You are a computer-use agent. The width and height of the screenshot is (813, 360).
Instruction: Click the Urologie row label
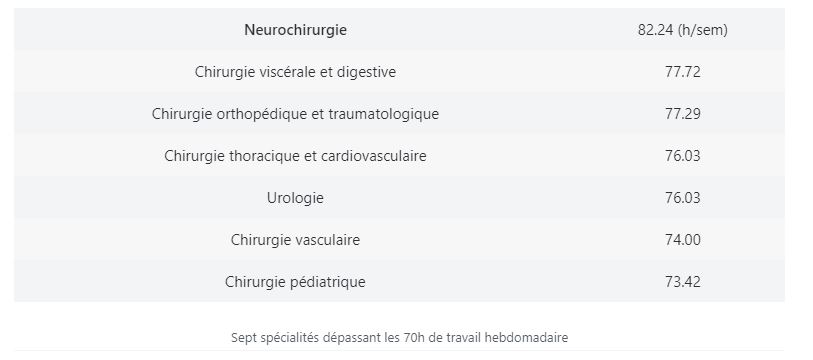pyautogui.click(x=295, y=198)
